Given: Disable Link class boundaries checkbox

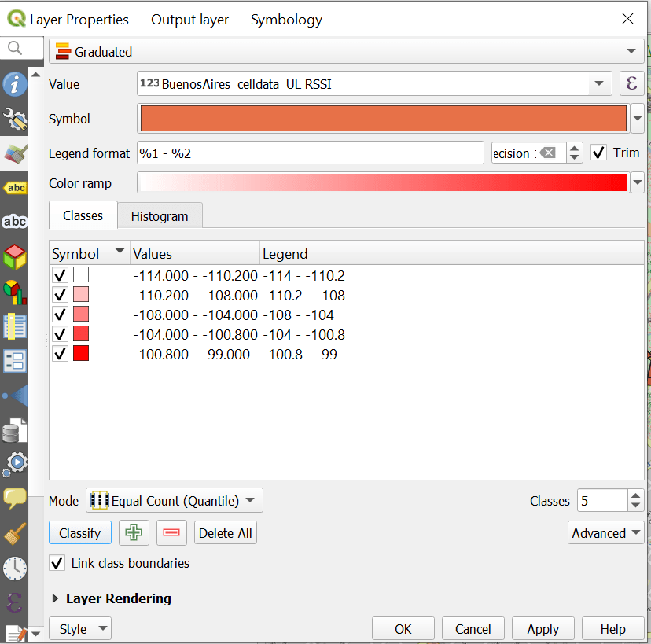Looking at the screenshot, I should point(57,563).
